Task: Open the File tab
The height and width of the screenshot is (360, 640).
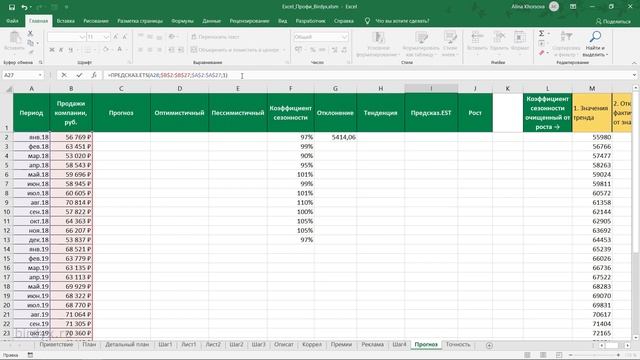Action: tap(12, 21)
